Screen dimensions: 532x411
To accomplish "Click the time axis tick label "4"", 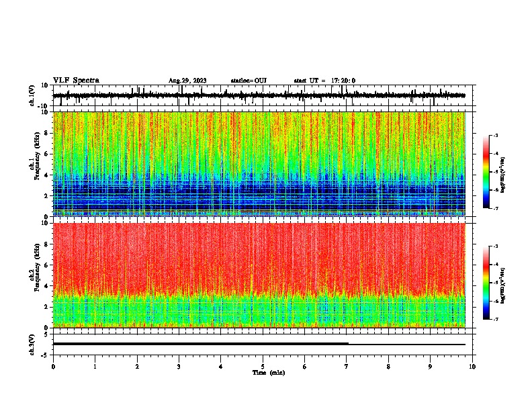I will pyautogui.click(x=221, y=367).
